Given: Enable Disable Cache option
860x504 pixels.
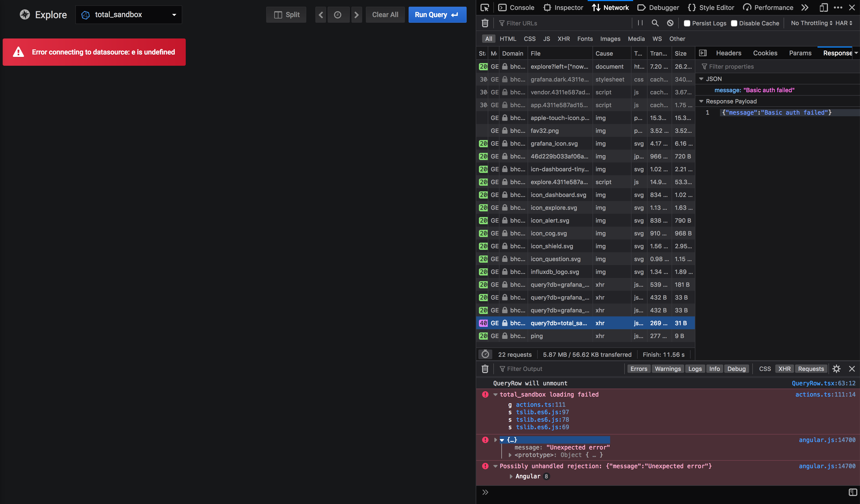Looking at the screenshot, I should (x=734, y=23).
